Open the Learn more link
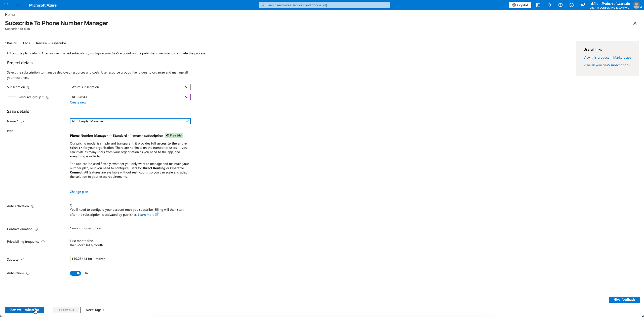This screenshot has height=317, width=644. click(x=148, y=215)
